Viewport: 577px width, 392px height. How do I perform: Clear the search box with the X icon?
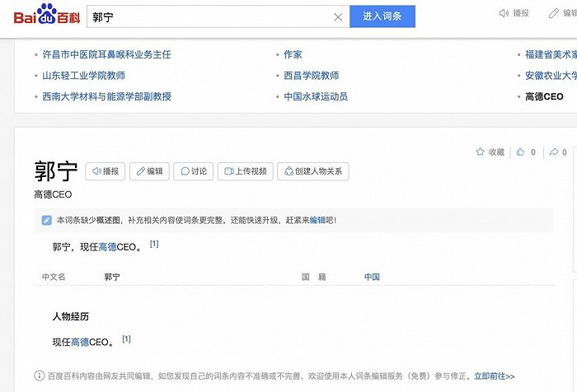(x=338, y=17)
